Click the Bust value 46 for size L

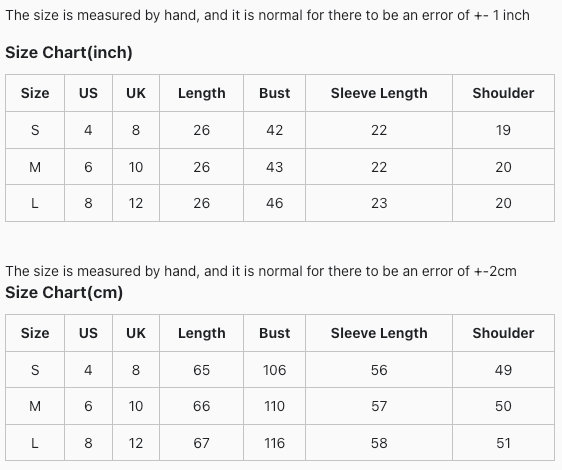coord(275,203)
